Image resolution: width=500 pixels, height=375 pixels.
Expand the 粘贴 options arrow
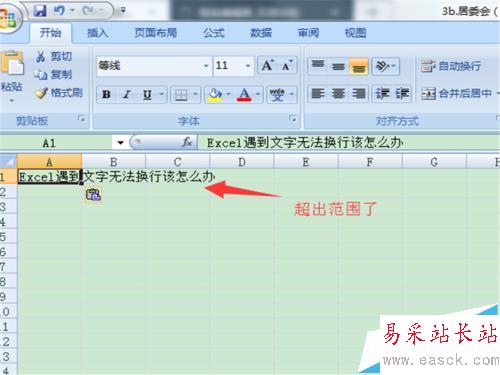click(12, 100)
